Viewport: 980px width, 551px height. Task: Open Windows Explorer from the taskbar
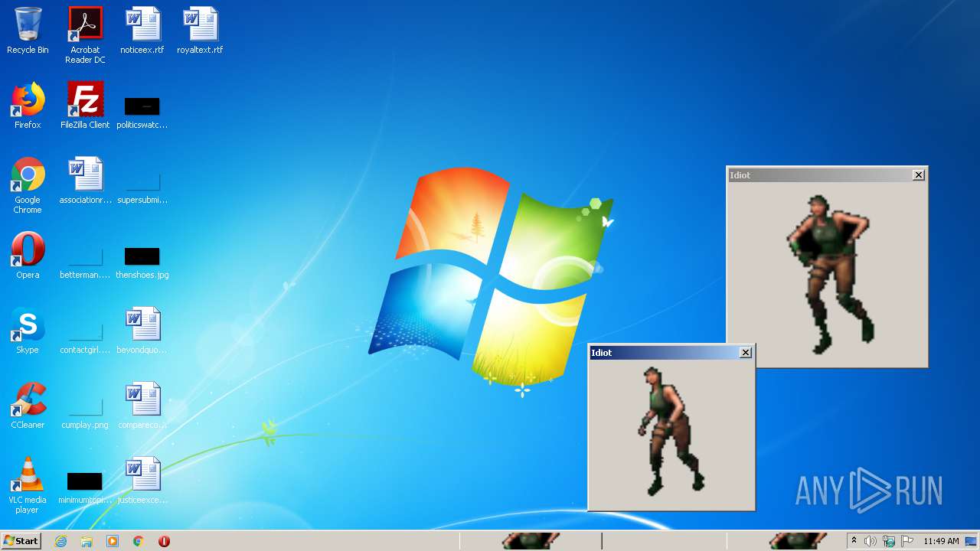coord(87,541)
